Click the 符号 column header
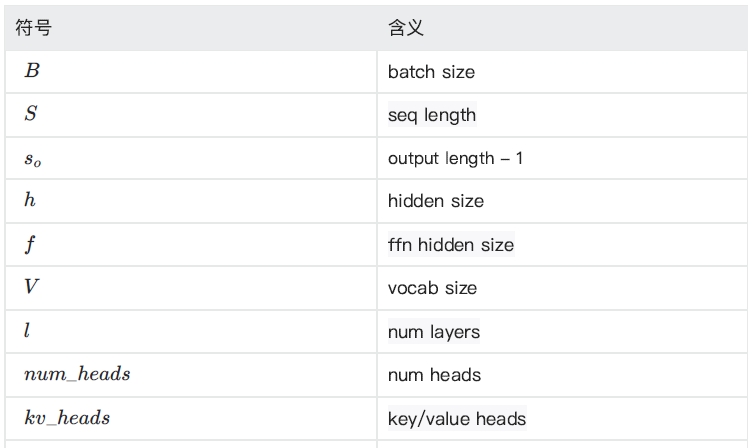This screenshot has width=756, height=448. 33,28
